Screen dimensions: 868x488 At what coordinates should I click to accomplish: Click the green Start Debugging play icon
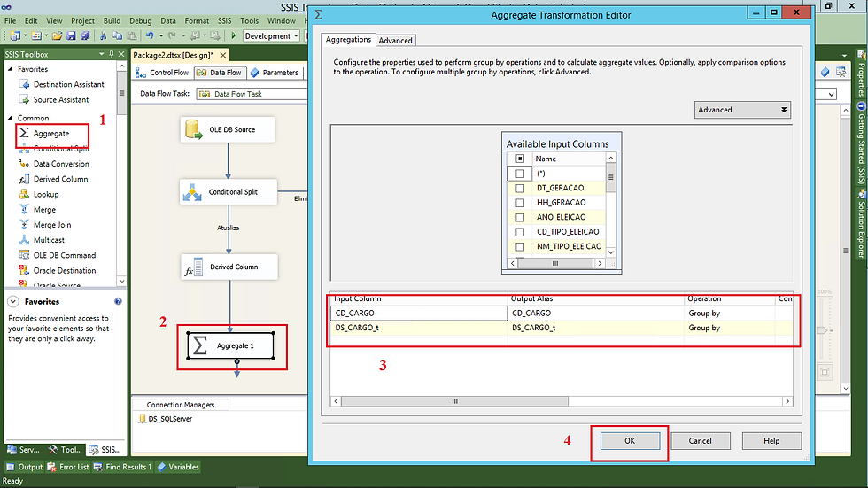(x=234, y=36)
